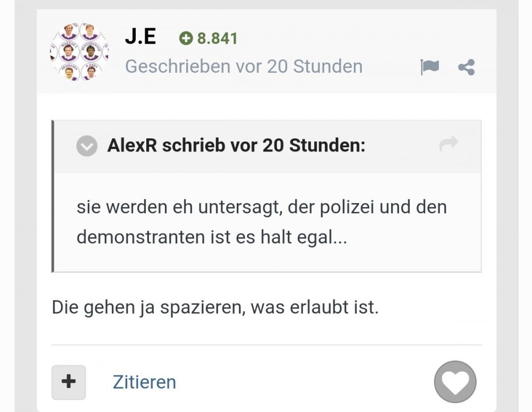Click empty header area beside the timestamp
532x412 pixels.
click(x=390, y=66)
